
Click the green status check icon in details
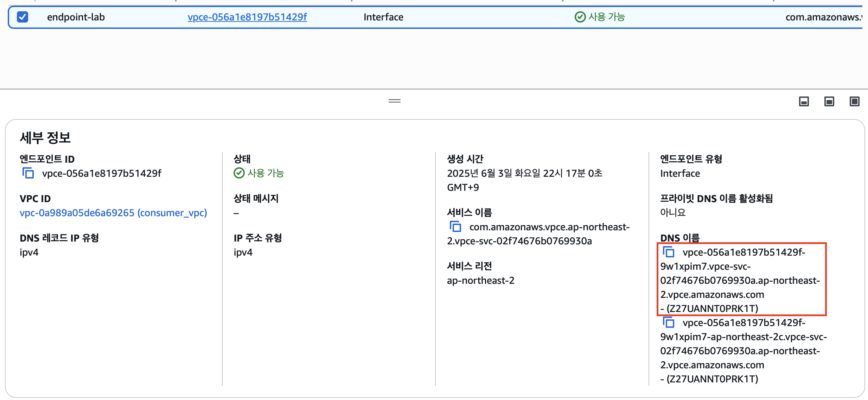click(239, 173)
